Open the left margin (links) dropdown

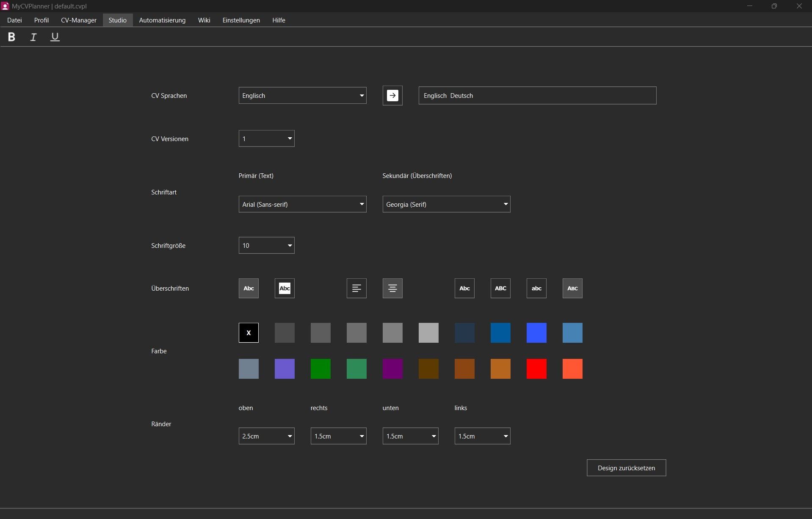pyautogui.click(x=482, y=436)
